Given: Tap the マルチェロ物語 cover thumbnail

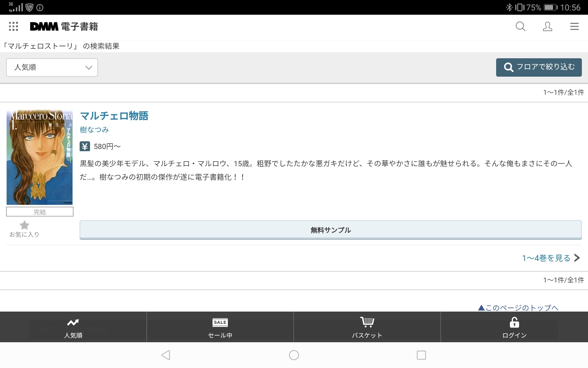Looking at the screenshot, I should pyautogui.click(x=40, y=157).
